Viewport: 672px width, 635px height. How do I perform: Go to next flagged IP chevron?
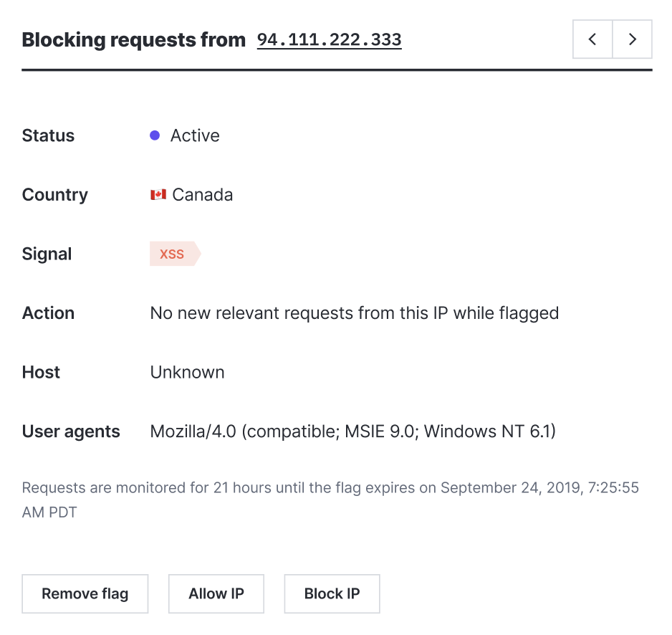[632, 39]
